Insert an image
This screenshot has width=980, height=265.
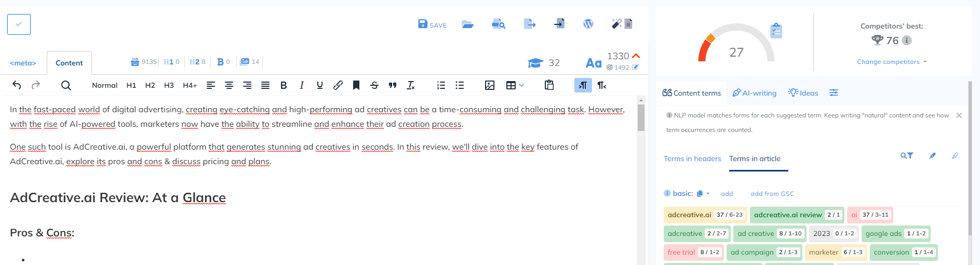tap(490, 85)
